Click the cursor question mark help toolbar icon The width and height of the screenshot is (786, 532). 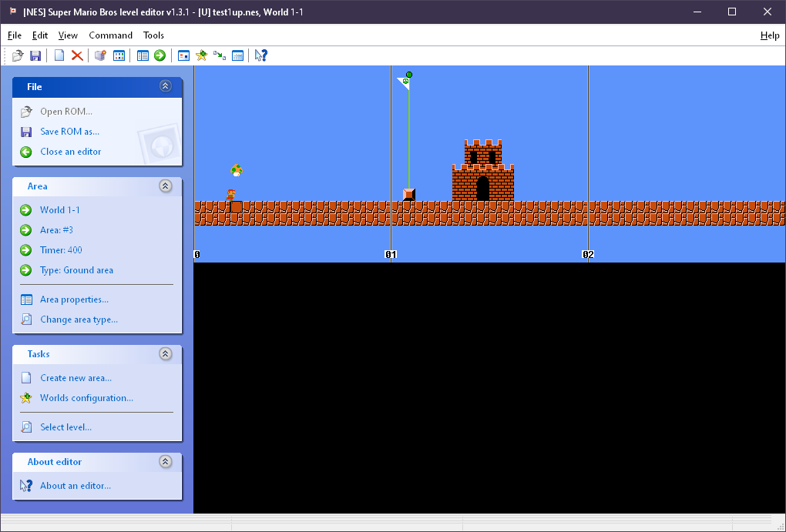(x=261, y=55)
